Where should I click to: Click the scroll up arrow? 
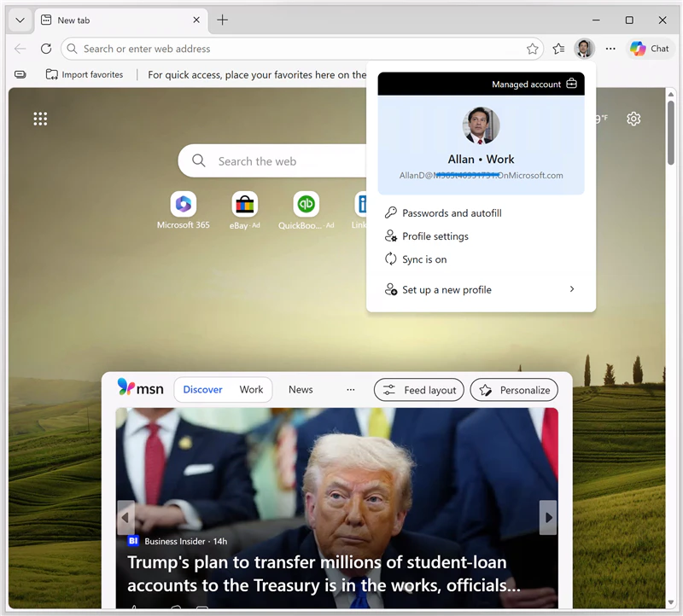click(671, 94)
